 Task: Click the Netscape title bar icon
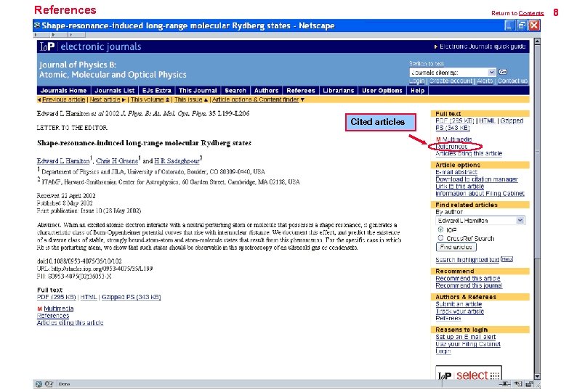pos(37,25)
